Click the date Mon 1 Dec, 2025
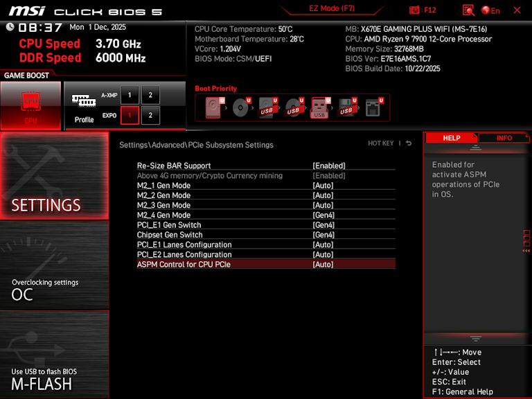This screenshot has height=399, width=532. (x=98, y=27)
